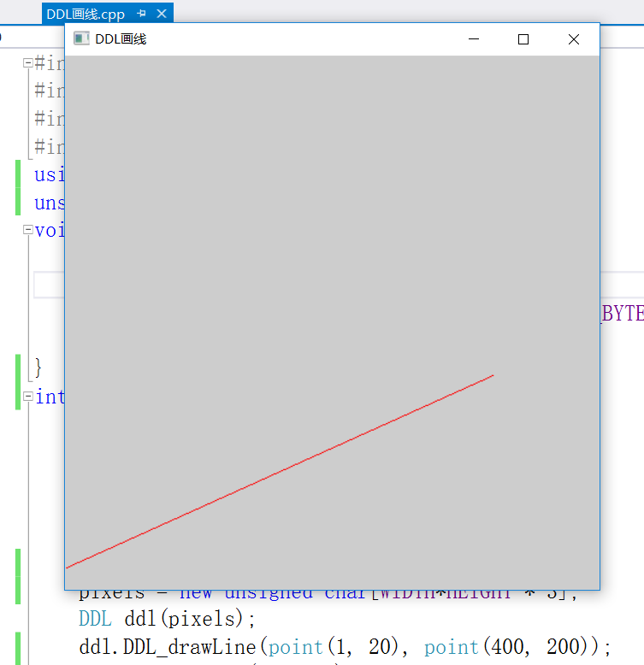Click the DDL画线 window app icon

[81, 38]
